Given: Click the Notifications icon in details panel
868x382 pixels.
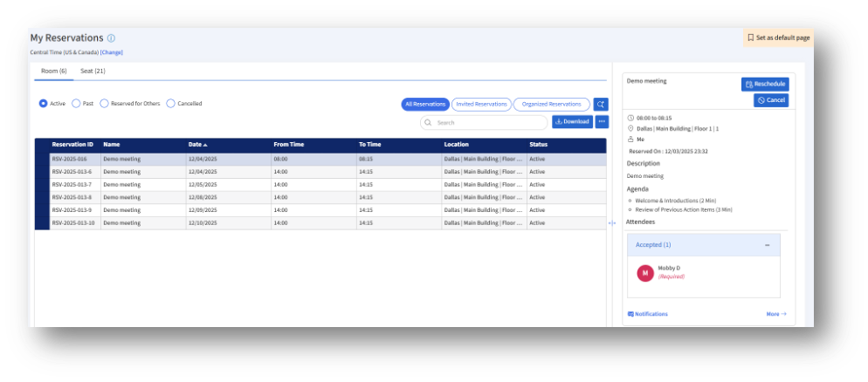Looking at the screenshot, I should point(630,314).
